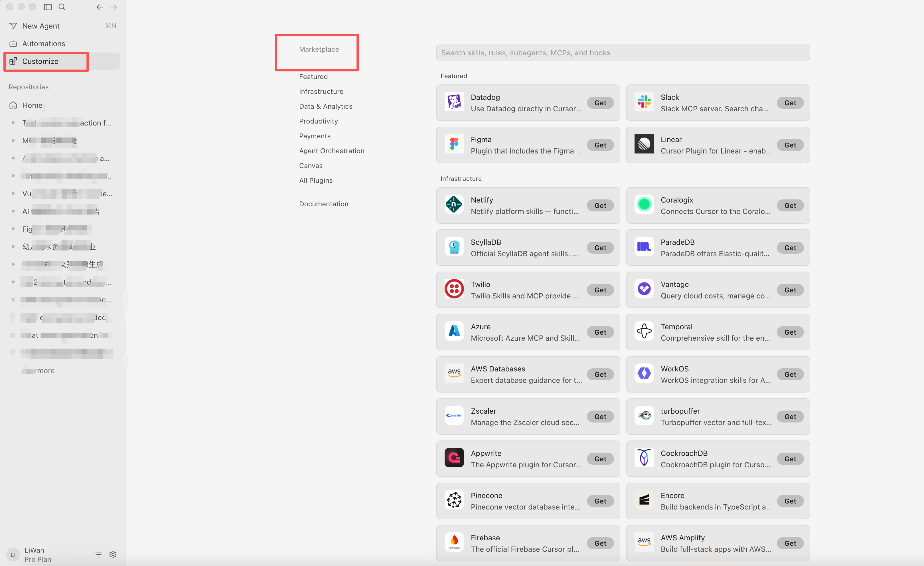Screen dimensions: 924x566
Task: Expand the more repositories item
Action: [46, 371]
